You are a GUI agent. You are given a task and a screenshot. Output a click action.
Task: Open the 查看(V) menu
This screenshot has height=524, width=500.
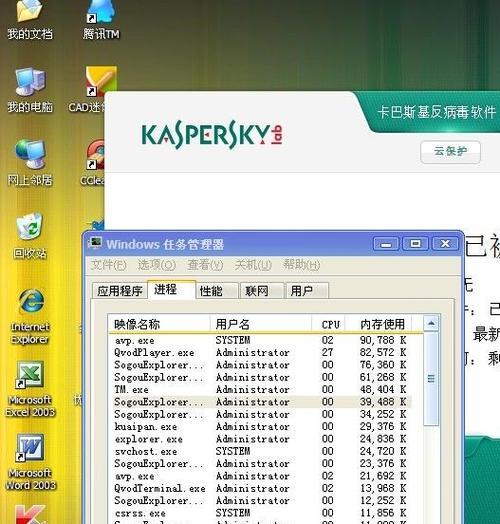(205, 265)
